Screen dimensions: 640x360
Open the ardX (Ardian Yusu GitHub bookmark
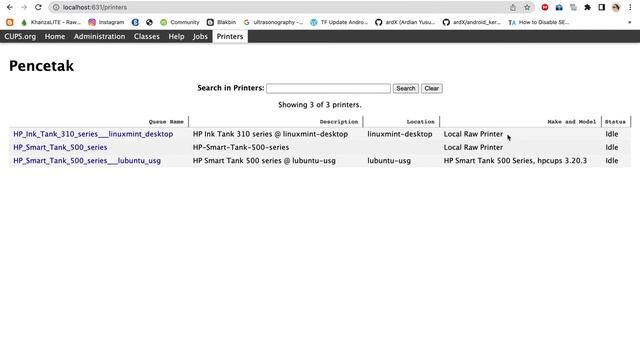405,22
